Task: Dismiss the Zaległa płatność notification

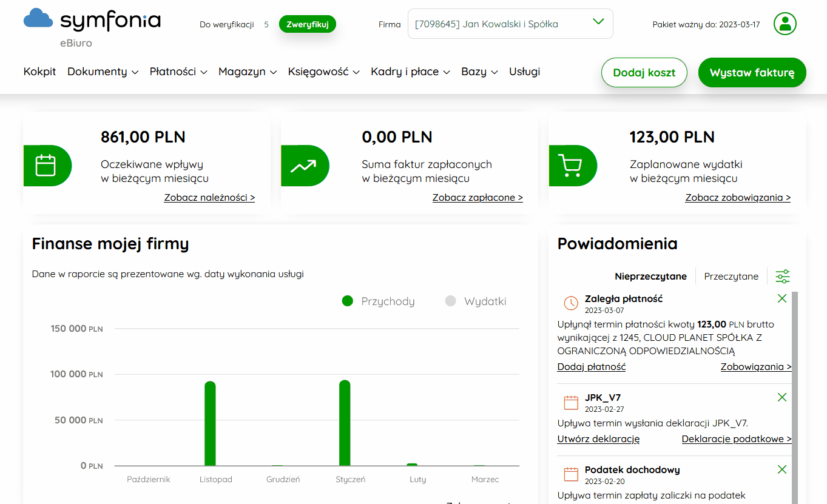Action: click(x=781, y=298)
